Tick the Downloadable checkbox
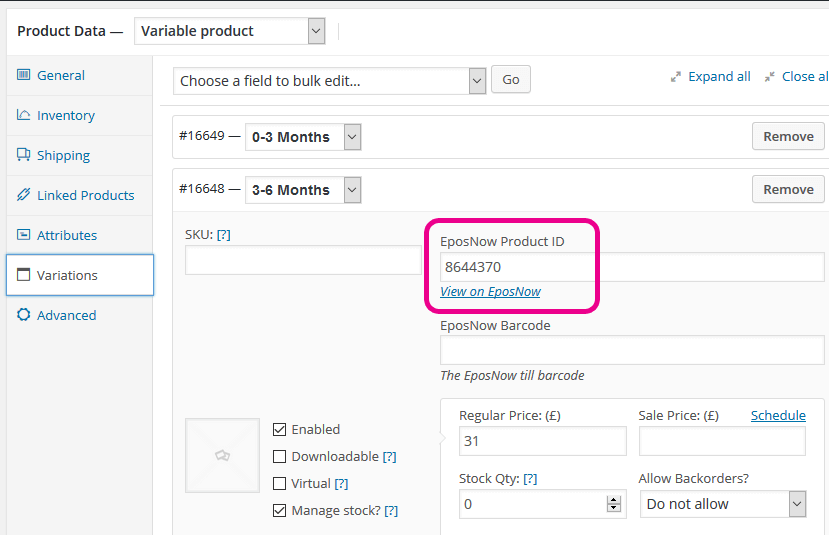Image resolution: width=829 pixels, height=535 pixels. point(279,456)
